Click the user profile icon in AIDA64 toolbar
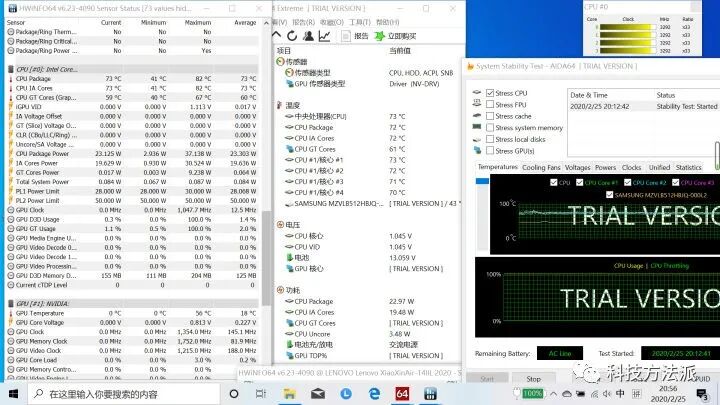Screen dimensions: 720x405 (308, 36)
